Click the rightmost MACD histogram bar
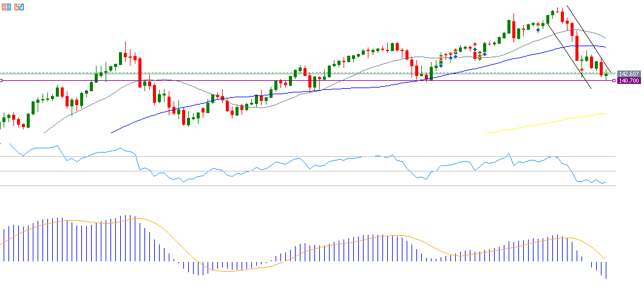This screenshot has height=296, width=644. (606, 270)
